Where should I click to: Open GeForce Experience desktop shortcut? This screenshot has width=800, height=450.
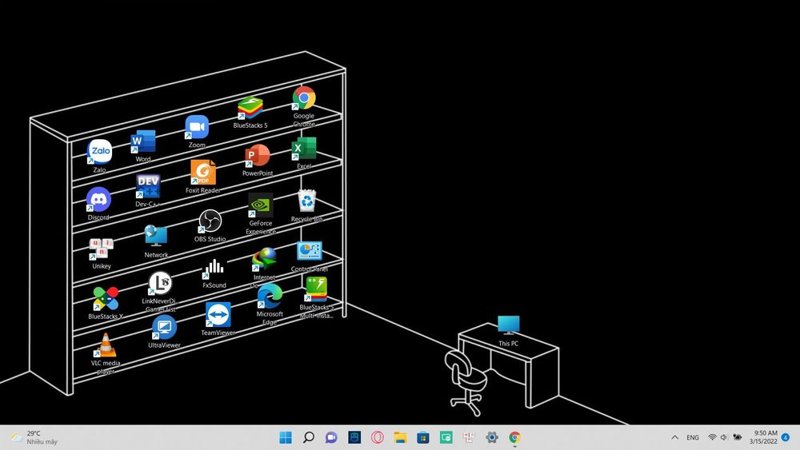point(260,206)
